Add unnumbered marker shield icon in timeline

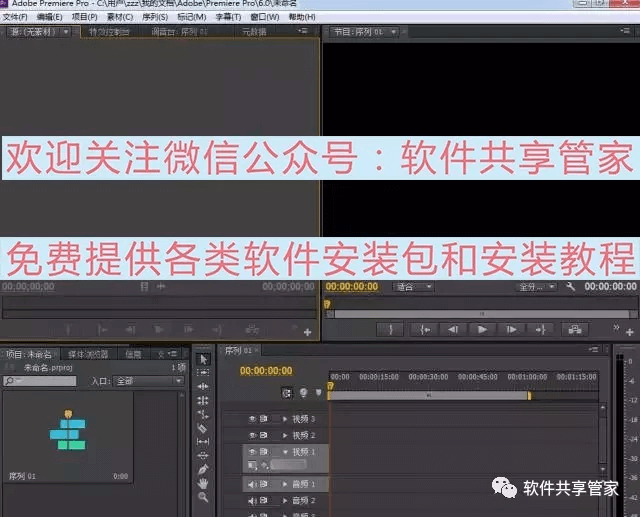point(318,393)
